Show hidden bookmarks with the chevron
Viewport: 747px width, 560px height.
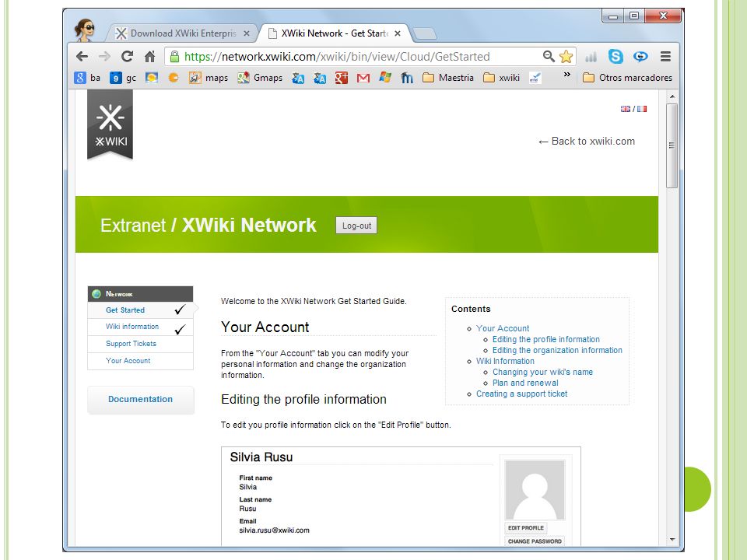(x=567, y=75)
